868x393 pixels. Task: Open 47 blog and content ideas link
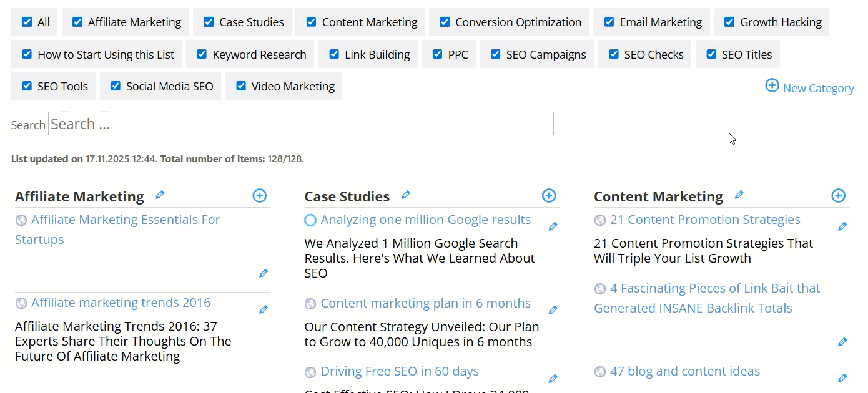click(x=685, y=372)
